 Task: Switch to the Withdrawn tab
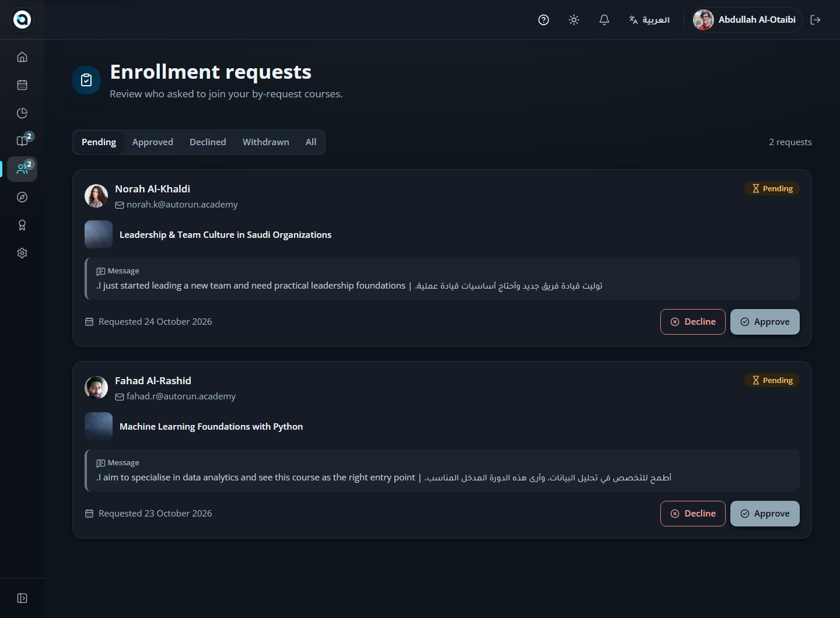[266, 142]
